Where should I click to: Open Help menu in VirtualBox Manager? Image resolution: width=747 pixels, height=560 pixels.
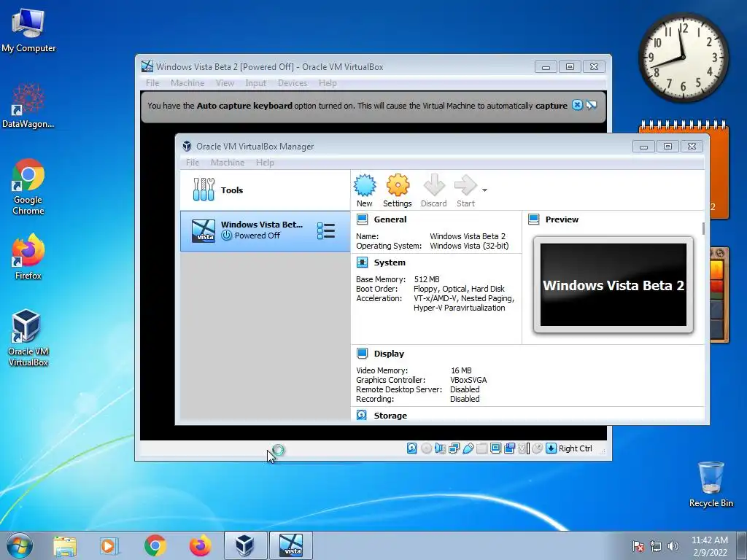coord(265,163)
